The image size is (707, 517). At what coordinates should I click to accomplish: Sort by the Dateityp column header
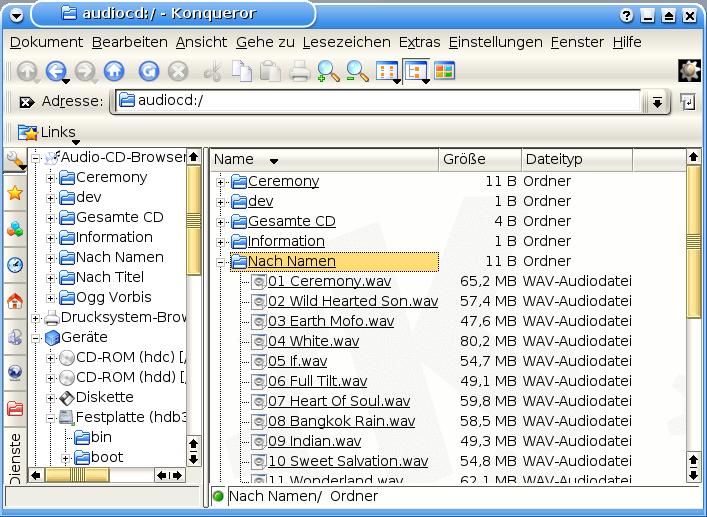pyautogui.click(x=577, y=159)
